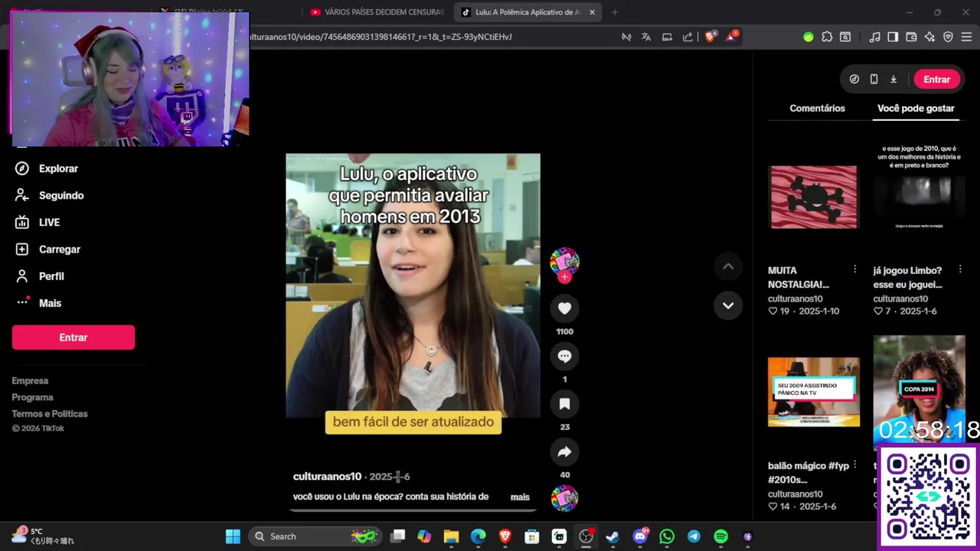Open the Programa footer link

point(32,398)
